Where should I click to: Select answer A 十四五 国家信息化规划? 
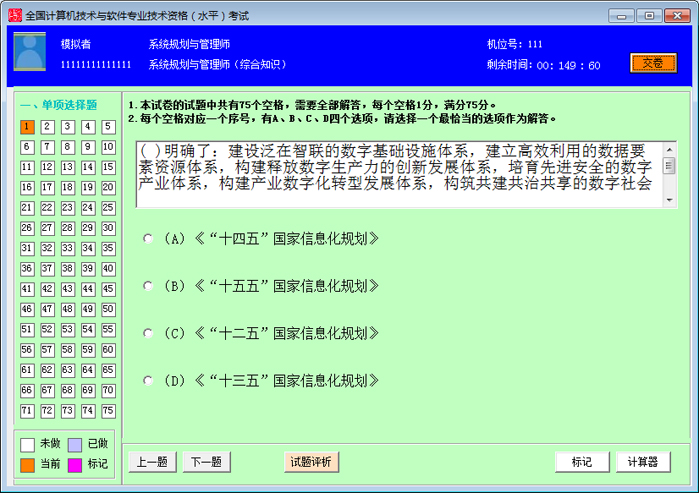pos(148,238)
